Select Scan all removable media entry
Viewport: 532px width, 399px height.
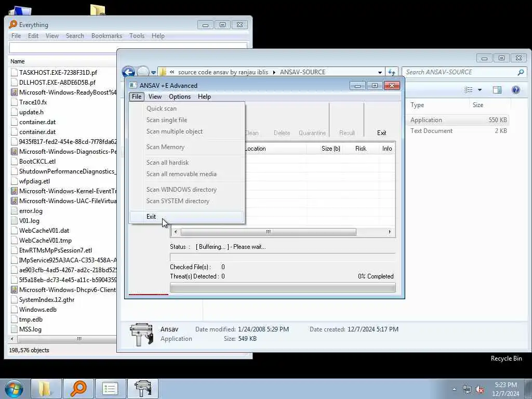pyautogui.click(x=187, y=174)
